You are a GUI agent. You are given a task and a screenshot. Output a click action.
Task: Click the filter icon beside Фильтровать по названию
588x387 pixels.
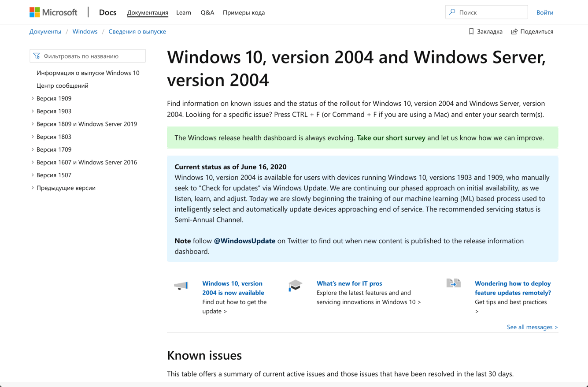pos(37,56)
